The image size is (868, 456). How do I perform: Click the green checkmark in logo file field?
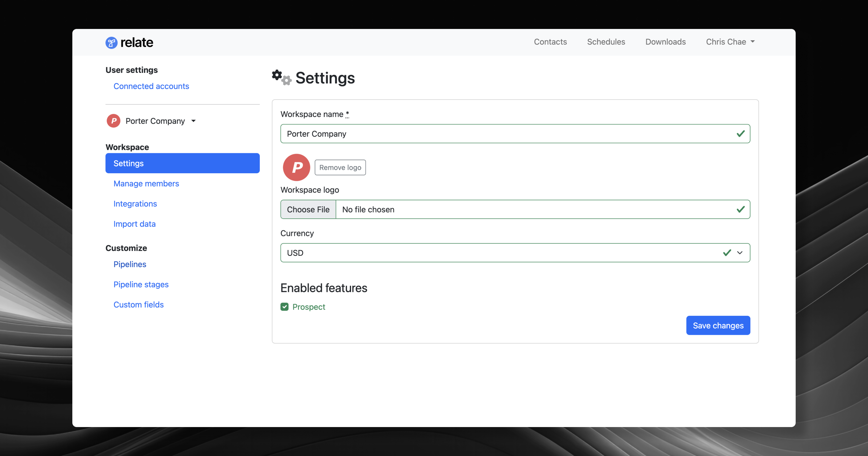tap(740, 209)
